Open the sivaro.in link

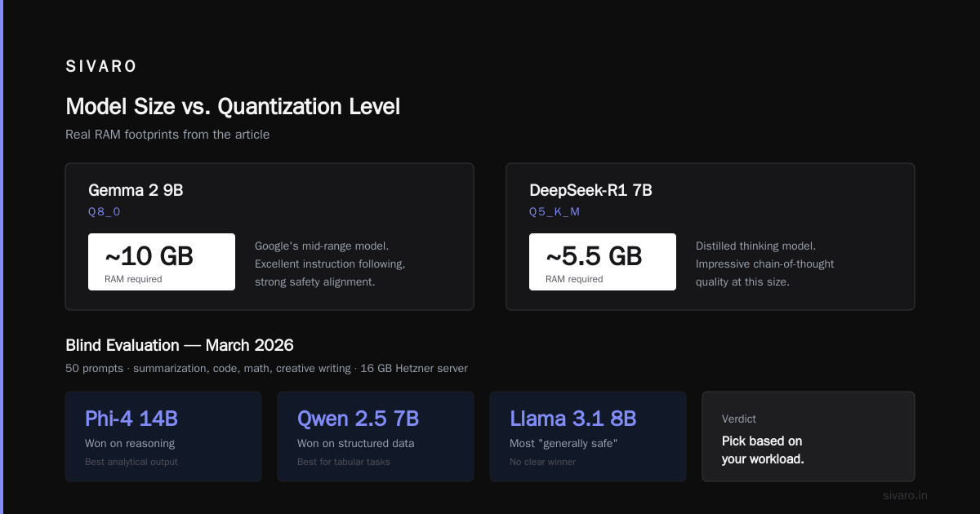click(905, 495)
